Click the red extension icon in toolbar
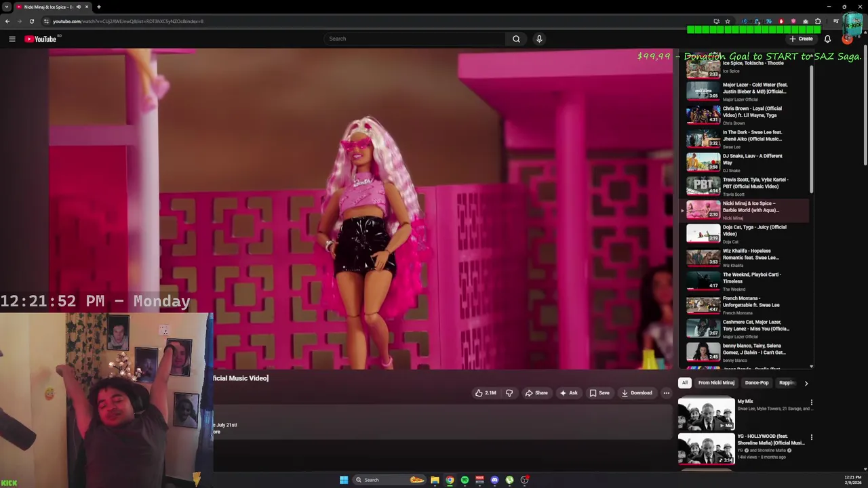The image size is (868, 488). 781,21
